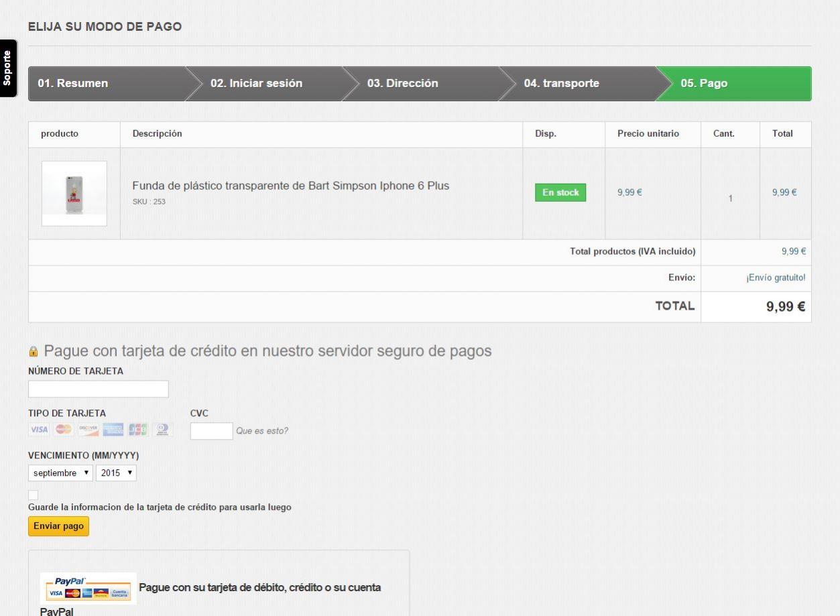Image resolution: width=840 pixels, height=616 pixels.
Task: Click the padlock secure payment icon
Action: 34,352
